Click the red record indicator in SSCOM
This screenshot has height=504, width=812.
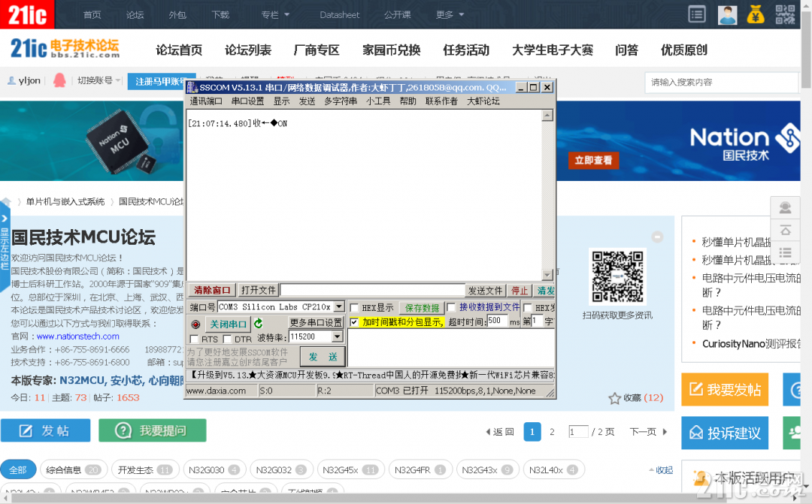click(195, 324)
